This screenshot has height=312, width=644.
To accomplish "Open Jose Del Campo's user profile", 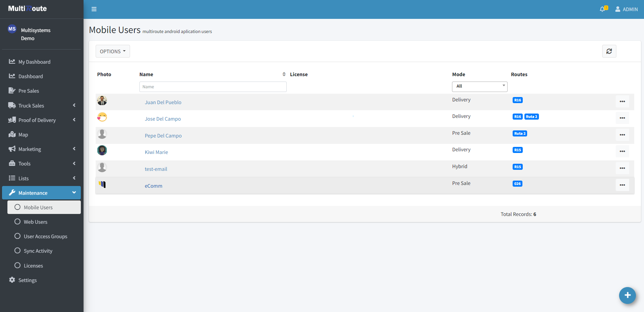I will (x=163, y=119).
